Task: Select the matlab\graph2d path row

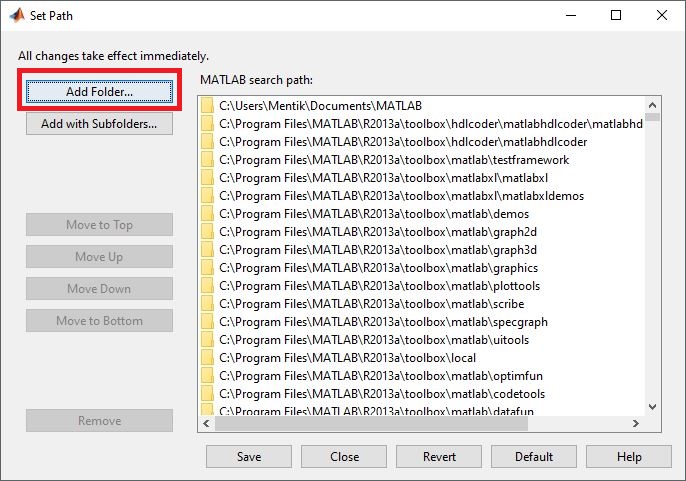Action: (x=422, y=232)
